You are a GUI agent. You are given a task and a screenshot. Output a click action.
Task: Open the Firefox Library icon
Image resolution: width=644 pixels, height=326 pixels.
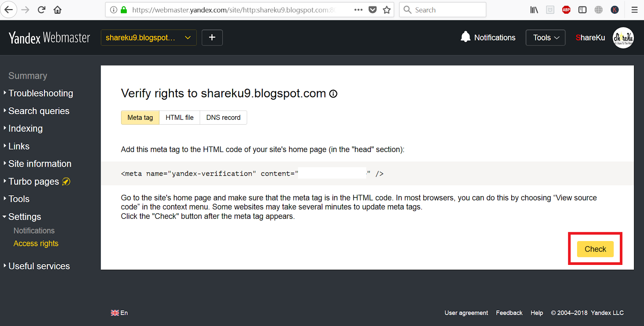534,10
